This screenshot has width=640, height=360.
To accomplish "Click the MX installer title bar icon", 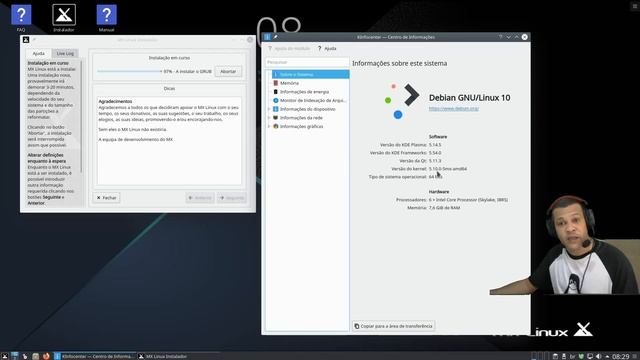I will point(26,40).
